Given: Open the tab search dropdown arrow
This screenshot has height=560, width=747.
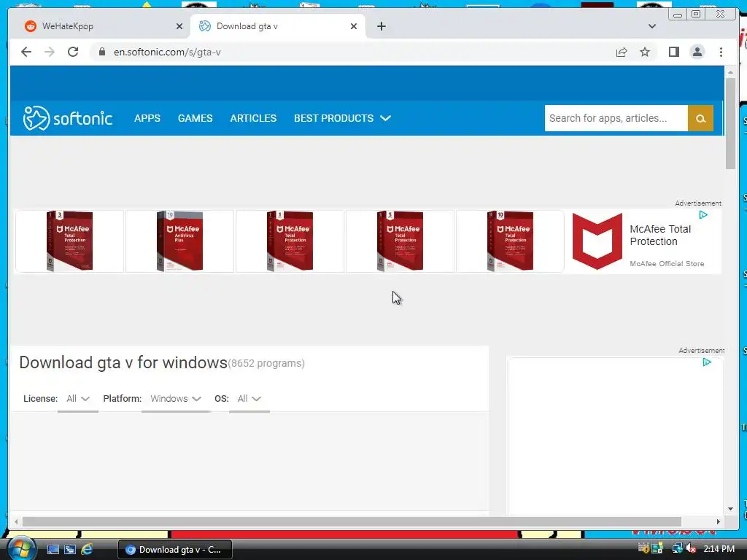Looking at the screenshot, I should (651, 26).
